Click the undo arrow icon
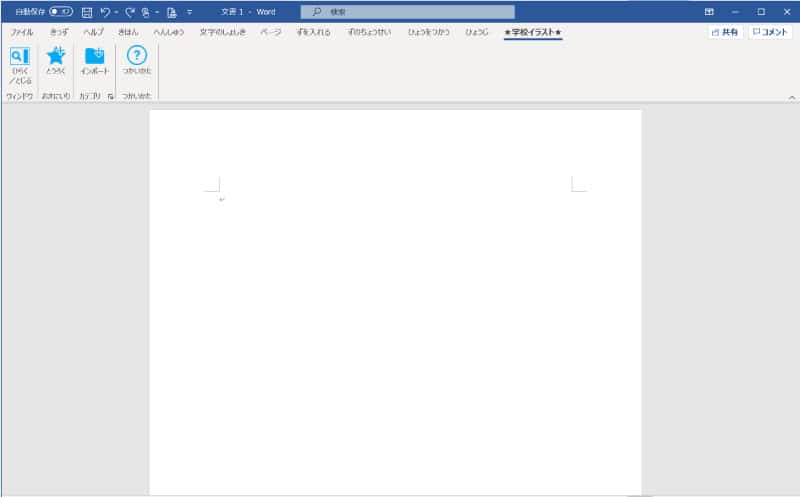 tap(105, 12)
